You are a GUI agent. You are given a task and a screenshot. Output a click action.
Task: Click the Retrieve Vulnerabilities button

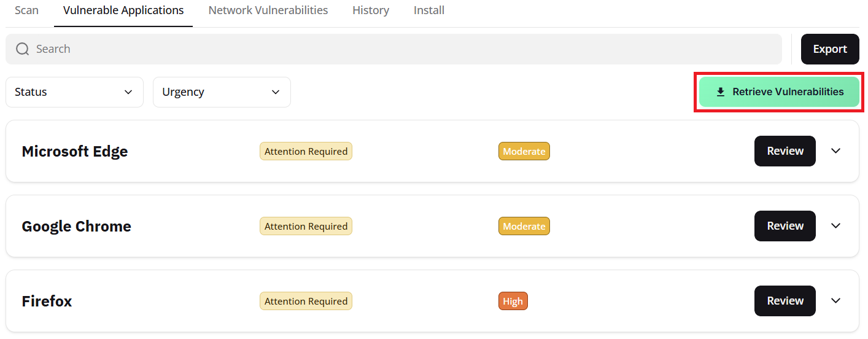click(778, 92)
